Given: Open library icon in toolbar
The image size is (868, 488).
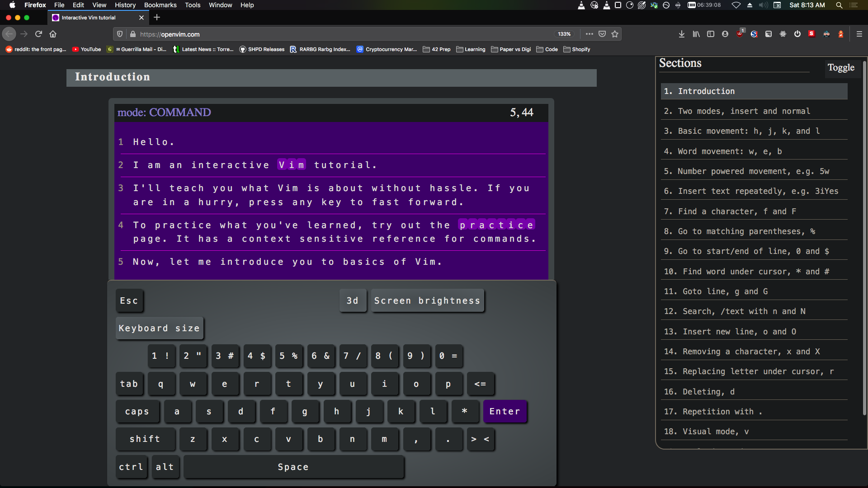Looking at the screenshot, I should click(696, 34).
